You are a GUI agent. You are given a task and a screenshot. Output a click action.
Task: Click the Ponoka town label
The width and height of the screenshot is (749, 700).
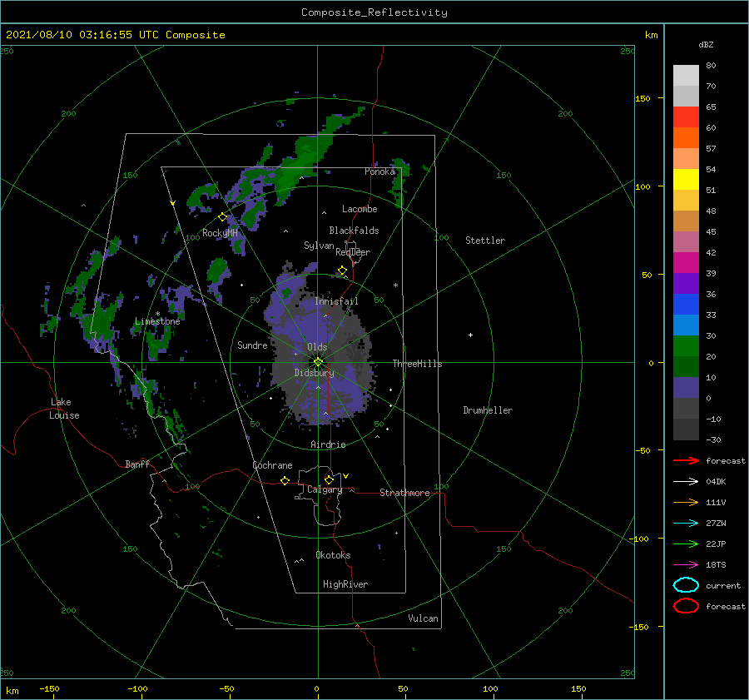(x=379, y=171)
